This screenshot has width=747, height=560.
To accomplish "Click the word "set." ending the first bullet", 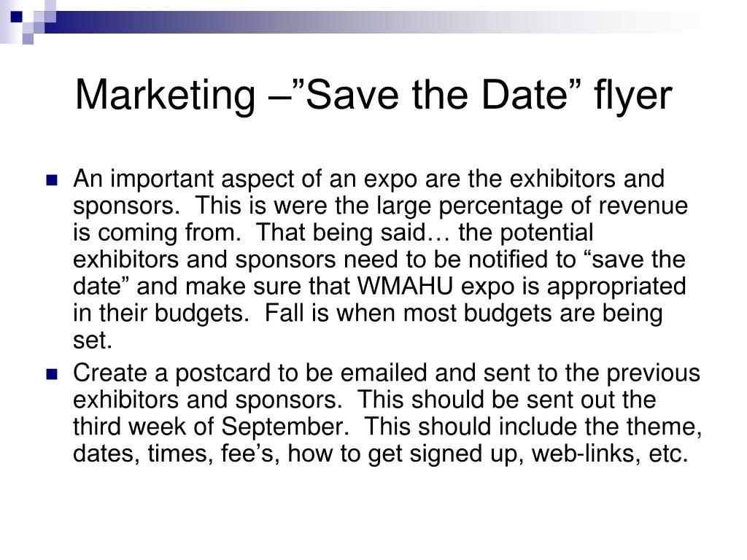I will coord(93,341).
